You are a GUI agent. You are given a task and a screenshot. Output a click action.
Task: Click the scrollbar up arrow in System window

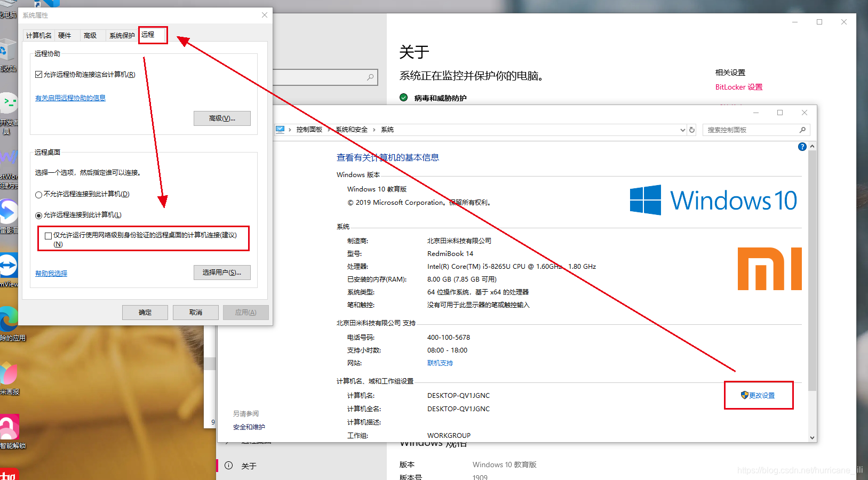[812, 146]
